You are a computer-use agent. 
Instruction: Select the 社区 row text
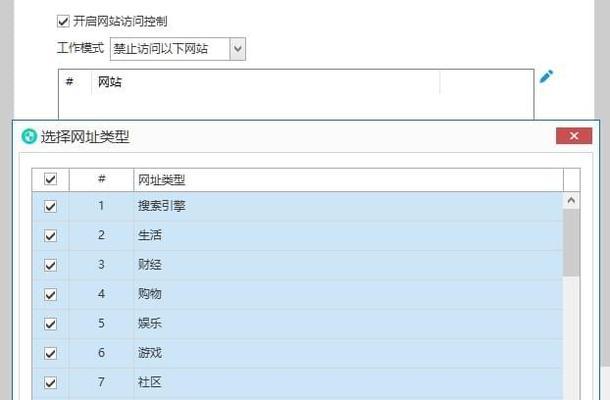click(x=149, y=382)
